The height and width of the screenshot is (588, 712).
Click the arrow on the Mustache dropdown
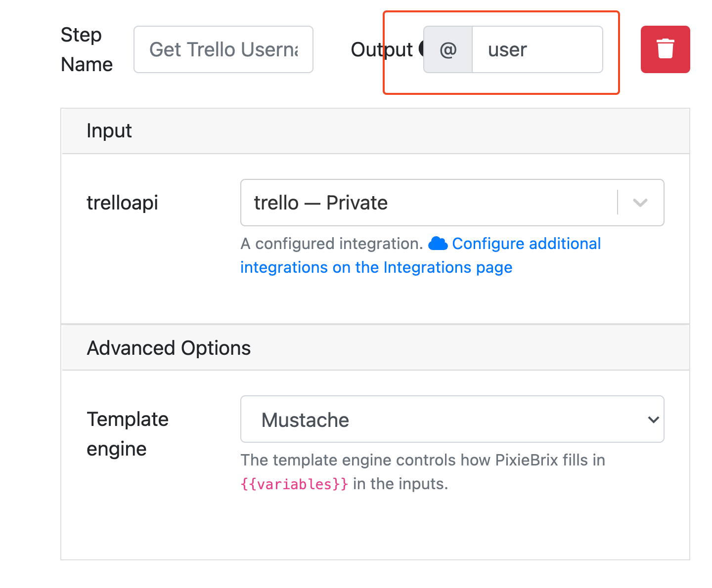click(653, 419)
